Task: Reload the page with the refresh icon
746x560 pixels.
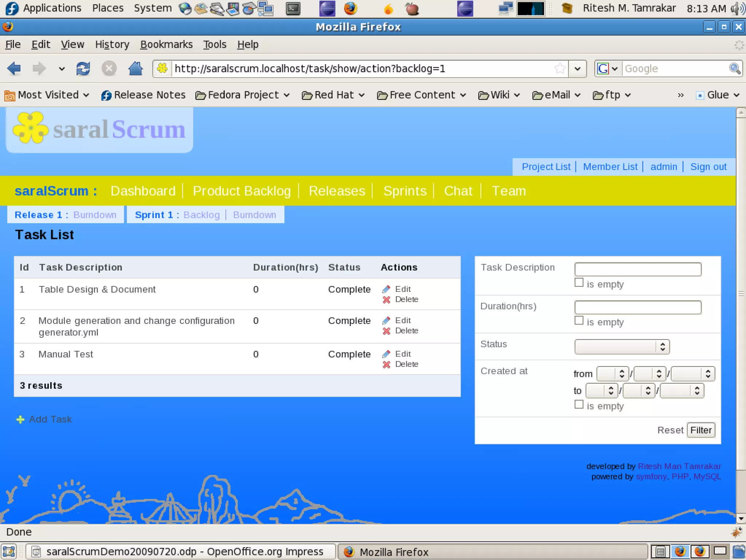Action: (83, 68)
